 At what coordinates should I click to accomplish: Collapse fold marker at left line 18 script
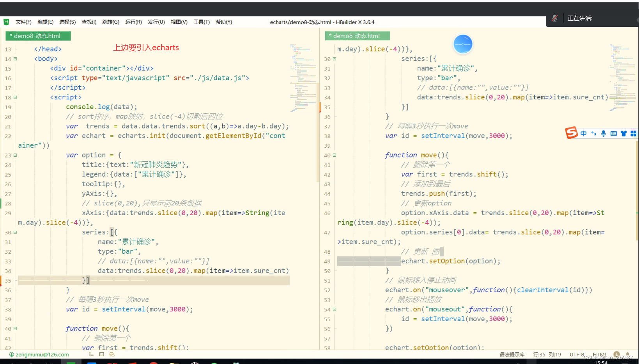[x=15, y=97]
